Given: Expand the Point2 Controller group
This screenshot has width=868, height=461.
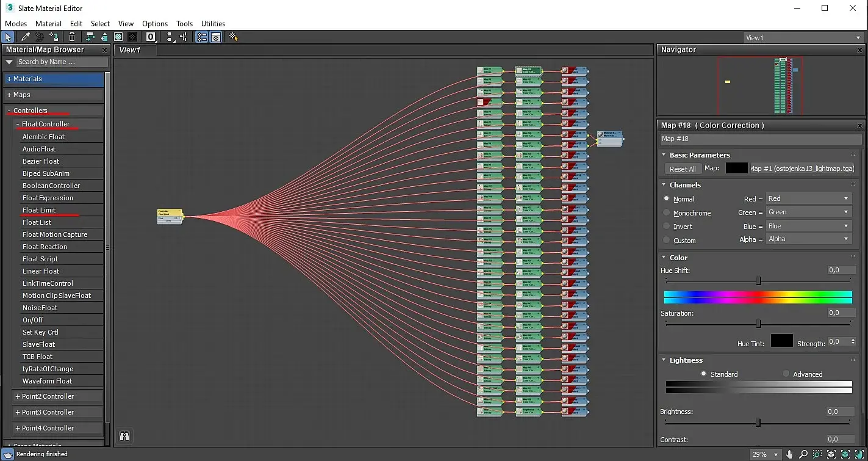Looking at the screenshot, I should tap(58, 396).
